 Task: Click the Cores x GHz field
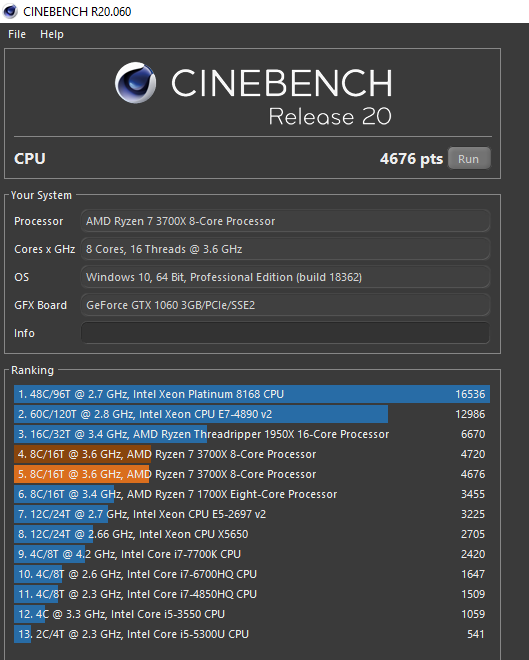click(285, 249)
